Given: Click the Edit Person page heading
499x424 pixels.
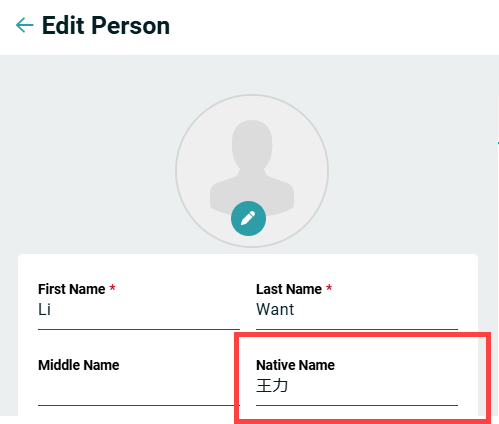Looking at the screenshot, I should (106, 25).
